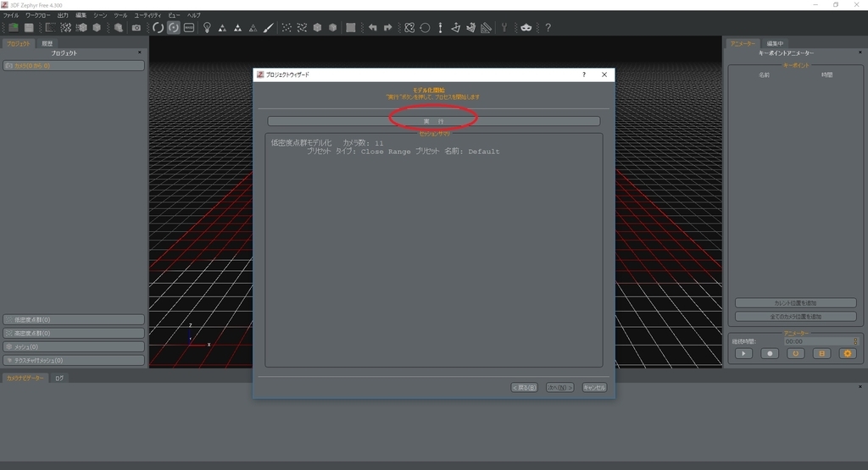Image resolution: width=868 pixels, height=470 pixels.
Task: Open the 出力 menu
Action: (63, 15)
